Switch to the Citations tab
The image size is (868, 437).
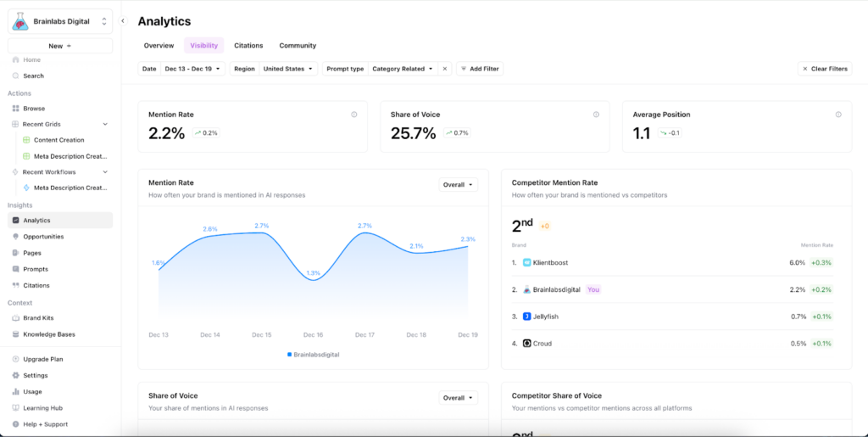(248, 46)
